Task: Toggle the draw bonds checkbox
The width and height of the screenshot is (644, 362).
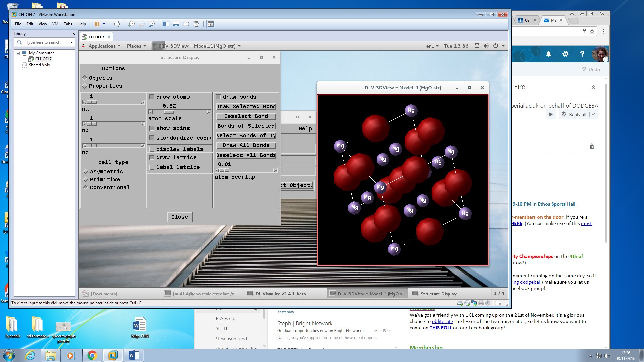Action: click(x=218, y=97)
